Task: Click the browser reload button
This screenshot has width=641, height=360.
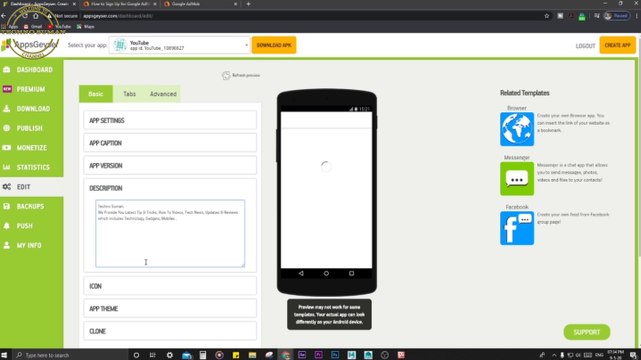Action: (25, 16)
